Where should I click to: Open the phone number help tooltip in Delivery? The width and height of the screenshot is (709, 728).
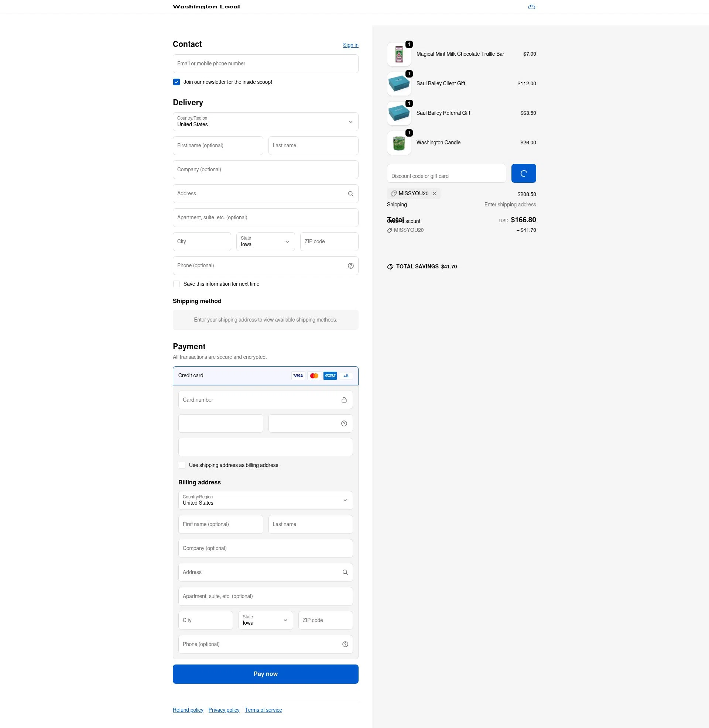350,265
